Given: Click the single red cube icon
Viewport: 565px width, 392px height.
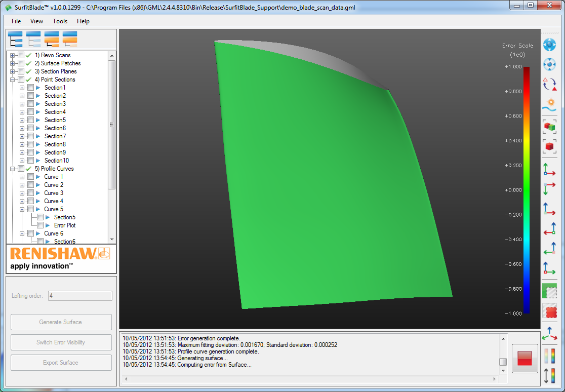Looking at the screenshot, I should click(x=549, y=146).
